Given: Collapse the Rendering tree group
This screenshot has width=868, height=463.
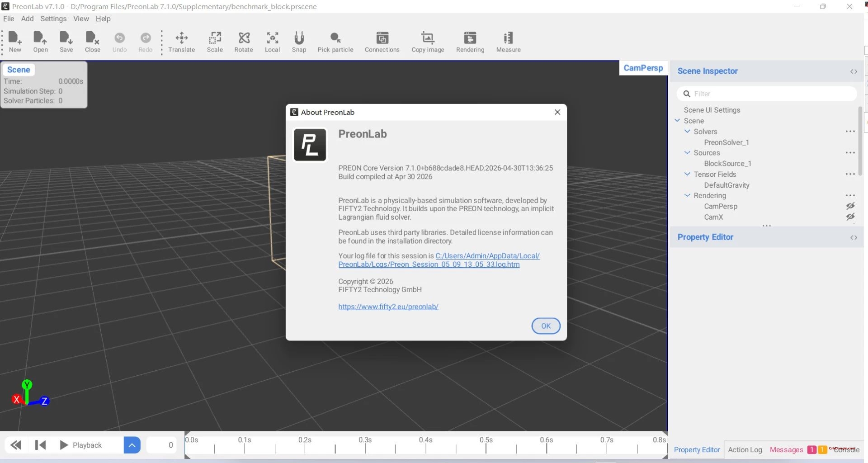Looking at the screenshot, I should tap(687, 195).
